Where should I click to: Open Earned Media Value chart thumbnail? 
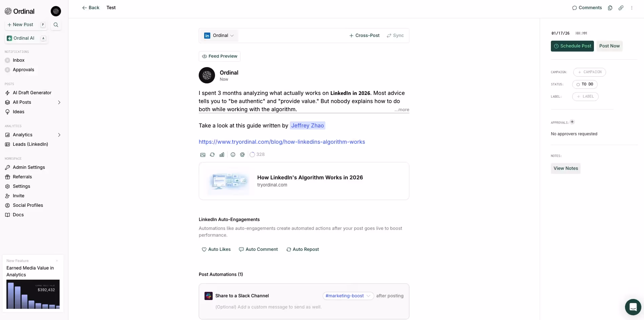click(33, 294)
